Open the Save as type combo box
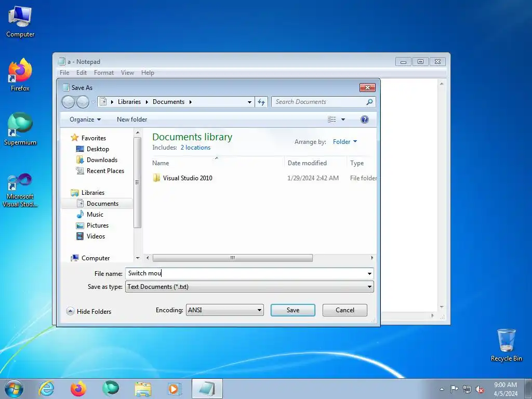Screen dimensions: 532x399 click(x=249, y=287)
